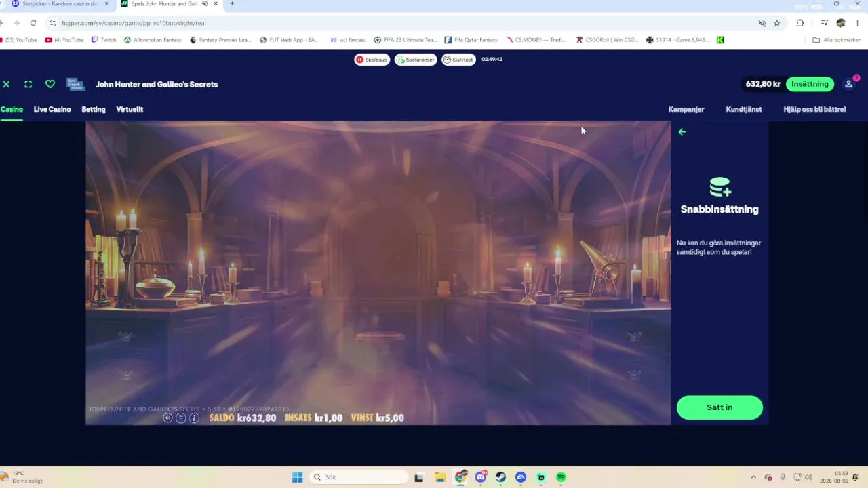Viewport: 868px width, 488px height.
Task: Open Chrome from the taskbar
Action: pyautogui.click(x=461, y=477)
